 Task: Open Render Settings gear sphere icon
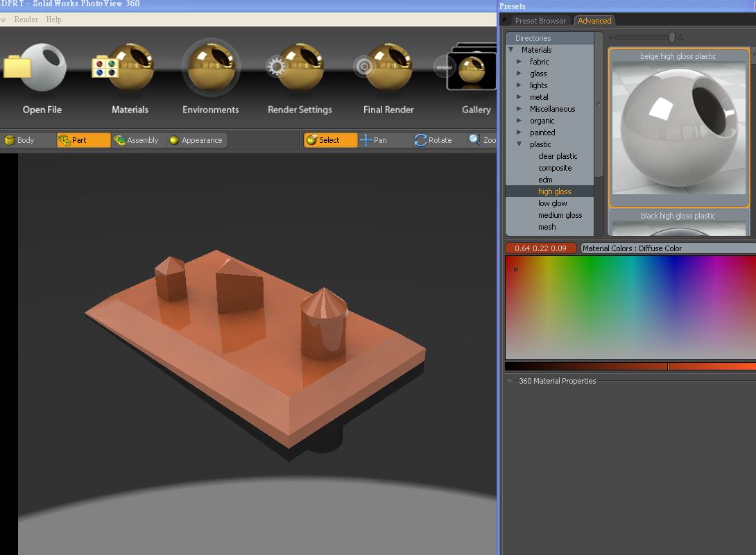(x=296, y=67)
